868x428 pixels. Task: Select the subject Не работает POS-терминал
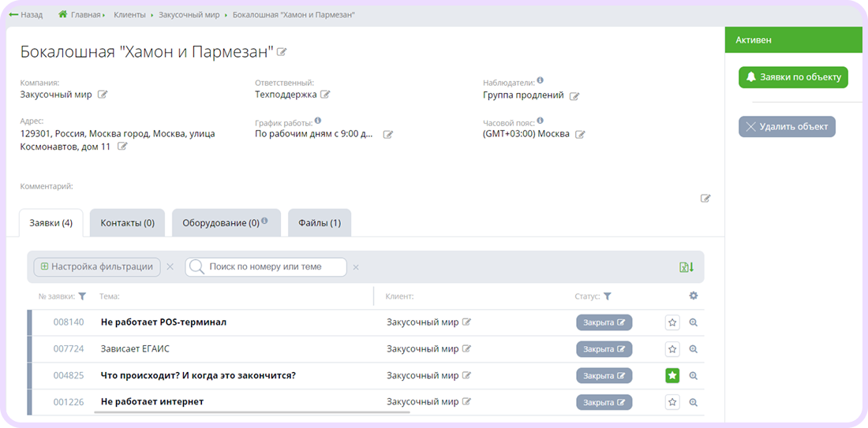pos(163,322)
